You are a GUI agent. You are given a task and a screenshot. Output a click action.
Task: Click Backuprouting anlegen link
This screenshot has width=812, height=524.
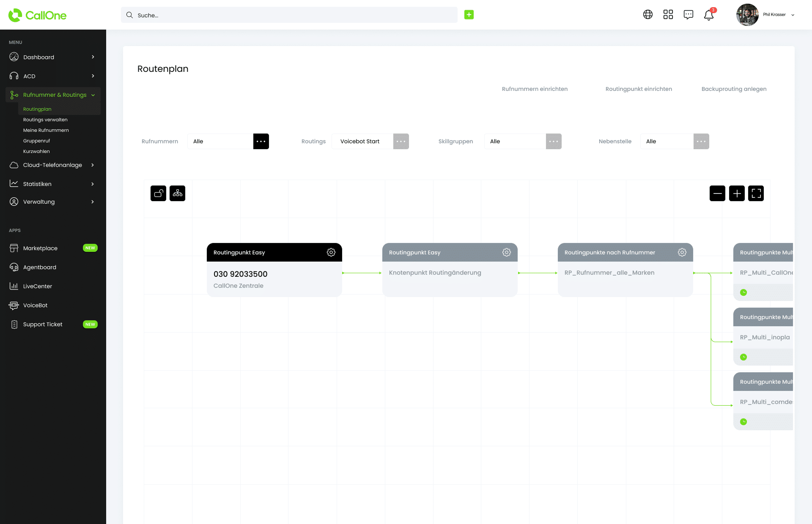pyautogui.click(x=734, y=89)
